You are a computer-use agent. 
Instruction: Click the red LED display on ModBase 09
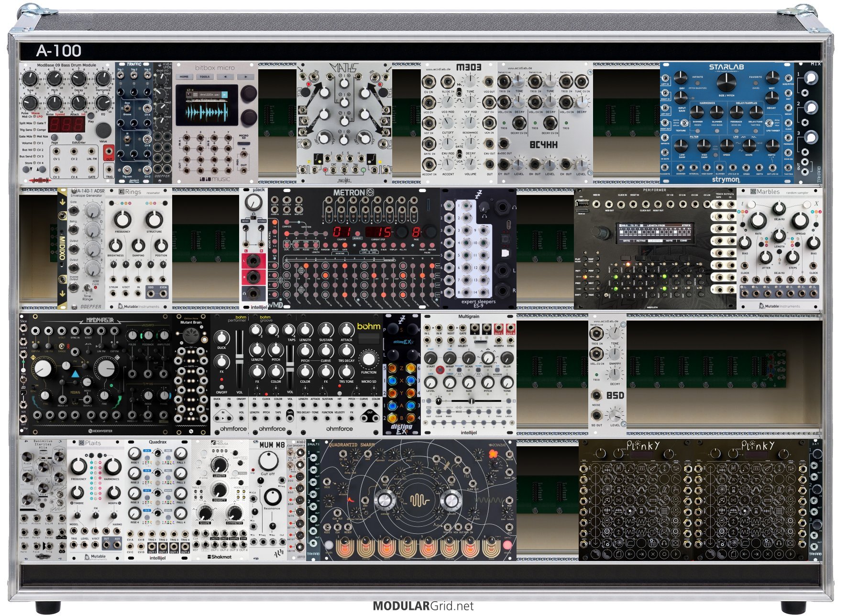pyautogui.click(x=66, y=124)
